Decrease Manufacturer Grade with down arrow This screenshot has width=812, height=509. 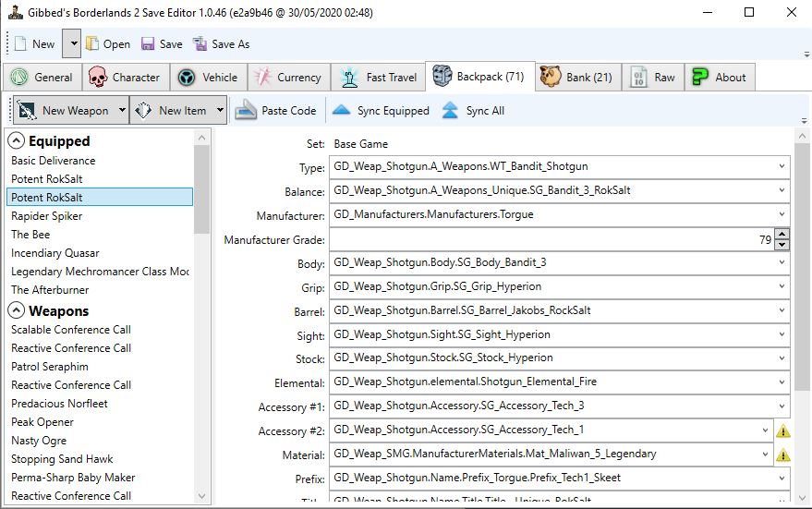click(x=782, y=245)
